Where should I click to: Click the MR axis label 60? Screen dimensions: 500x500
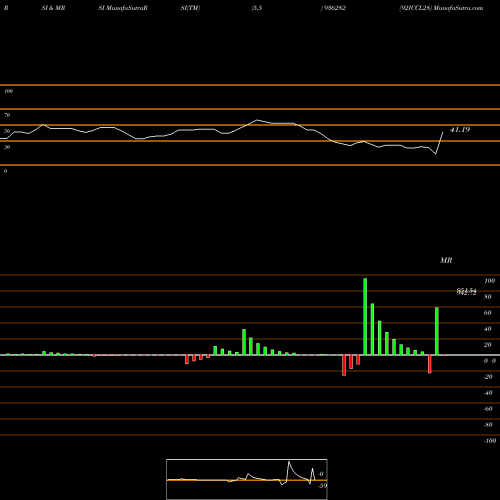[488, 313]
